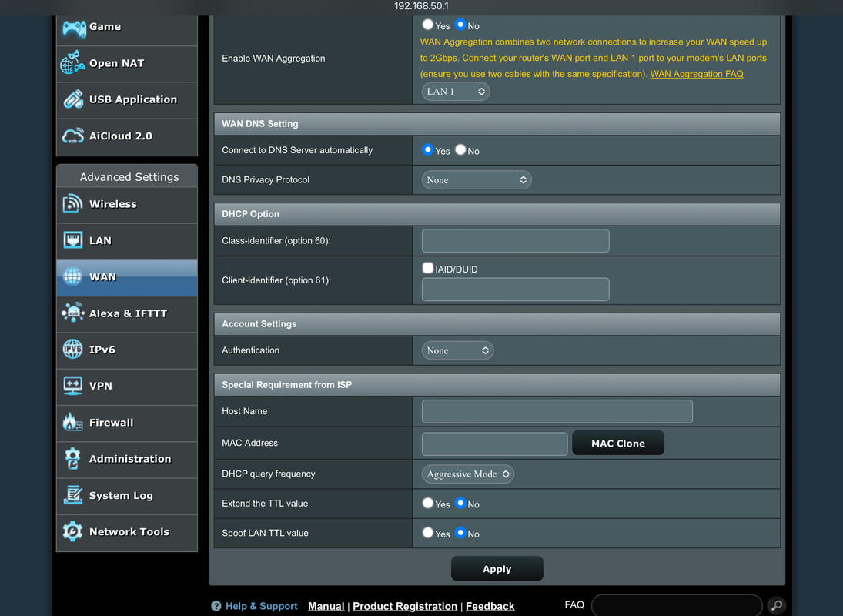Click the MAC Address input field

(494, 444)
